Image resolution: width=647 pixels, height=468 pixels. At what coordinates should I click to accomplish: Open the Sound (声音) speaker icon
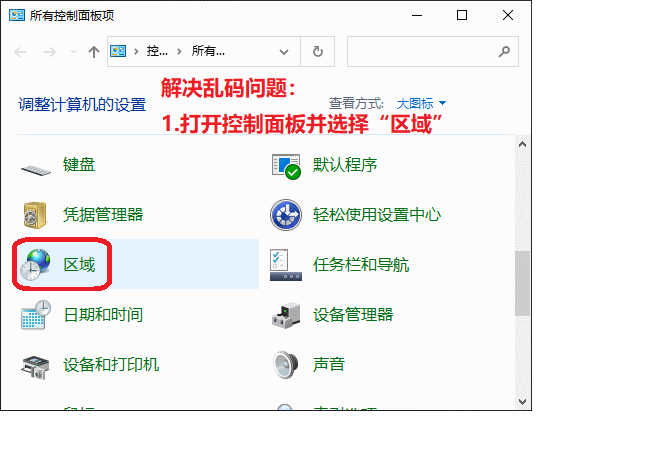286,365
